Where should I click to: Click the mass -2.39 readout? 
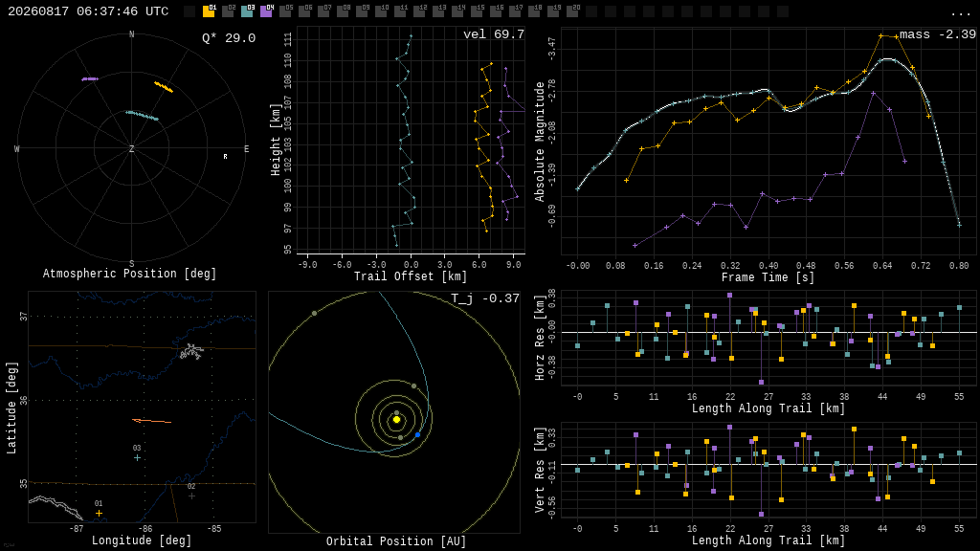(x=938, y=34)
